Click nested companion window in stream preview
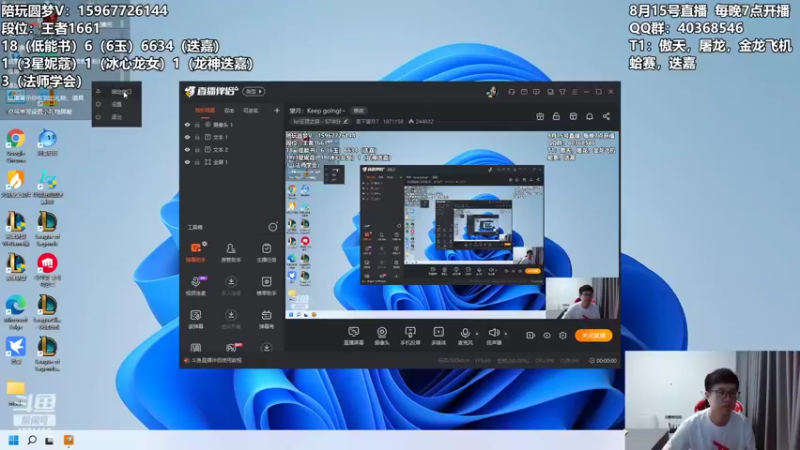Viewport: 800px width, 450px height. coord(453,224)
